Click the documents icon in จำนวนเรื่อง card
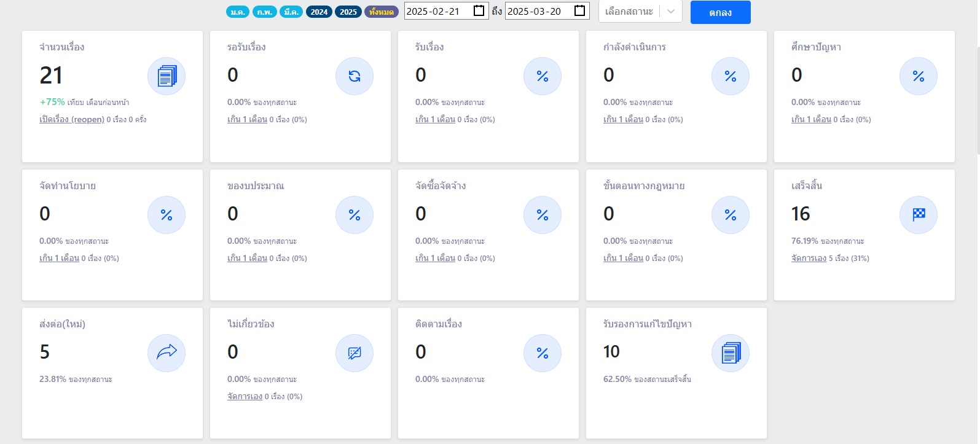This screenshot has width=980, height=444. 167,76
